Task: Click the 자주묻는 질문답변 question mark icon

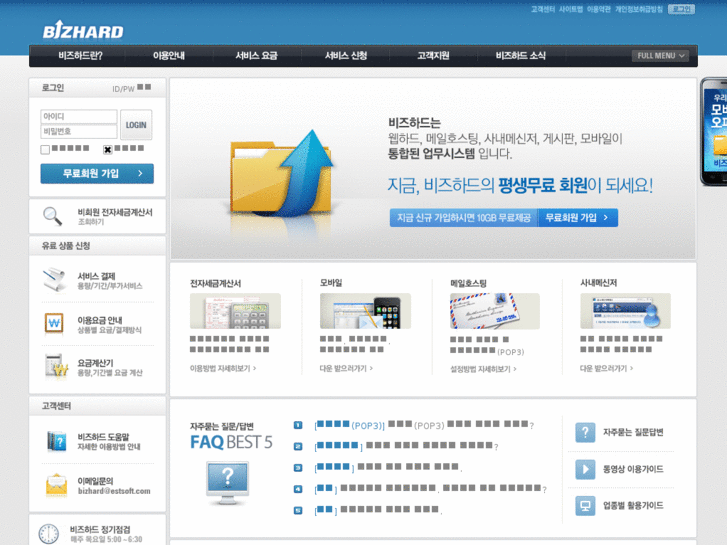Action: (x=585, y=432)
